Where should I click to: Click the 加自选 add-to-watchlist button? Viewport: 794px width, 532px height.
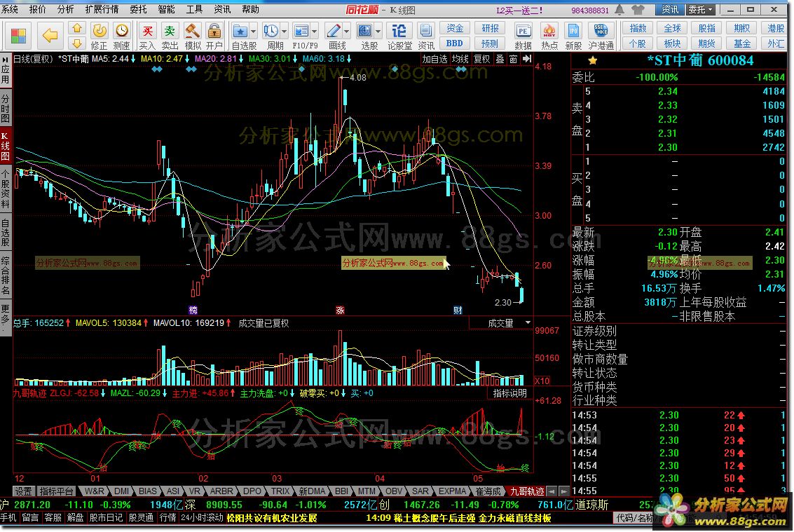(x=435, y=59)
